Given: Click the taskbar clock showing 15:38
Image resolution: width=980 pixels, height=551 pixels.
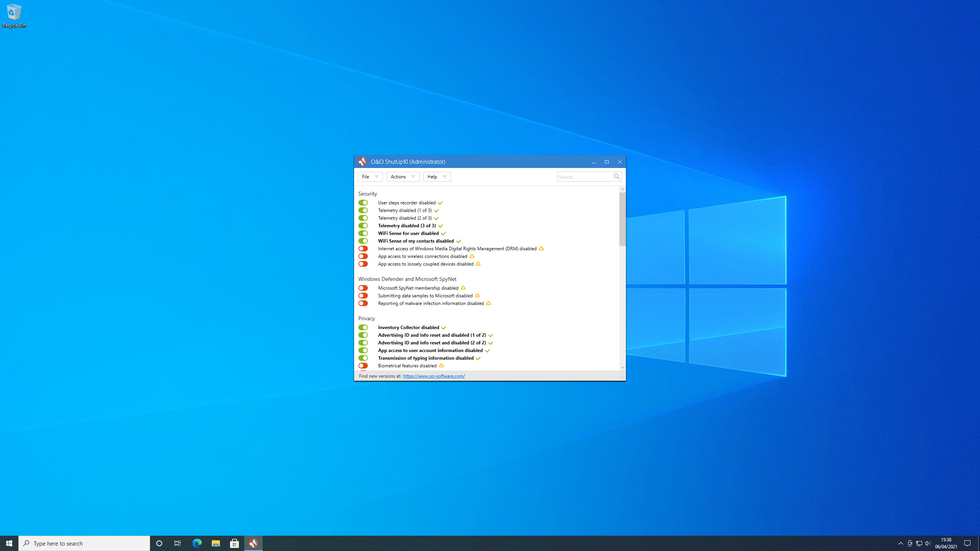Looking at the screenshot, I should pyautogui.click(x=946, y=543).
